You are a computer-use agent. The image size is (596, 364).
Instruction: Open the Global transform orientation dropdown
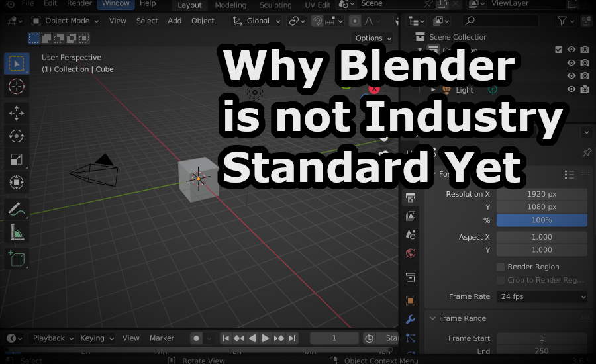click(x=256, y=21)
